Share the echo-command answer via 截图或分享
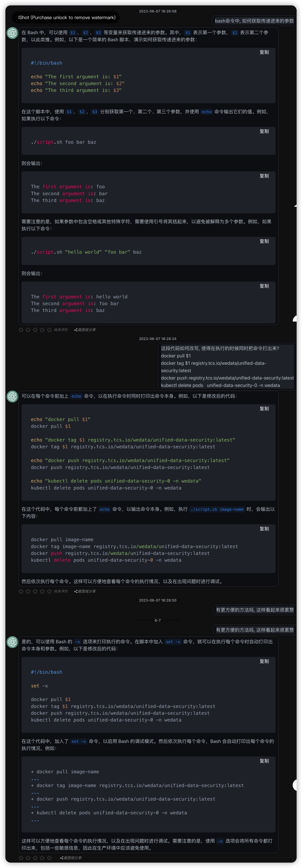This screenshot has width=302, height=868. [85, 591]
